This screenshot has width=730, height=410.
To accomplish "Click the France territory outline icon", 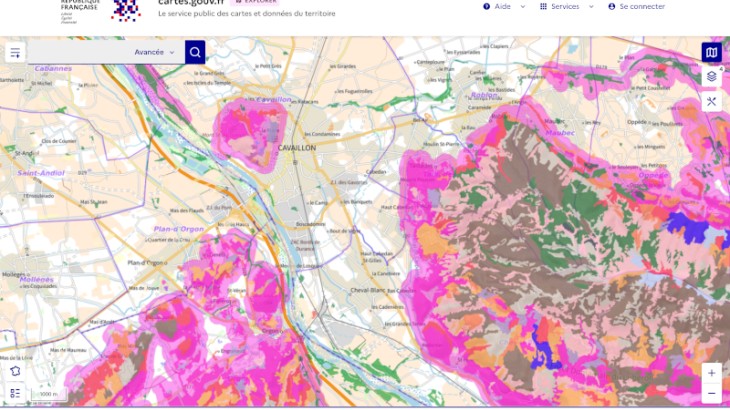I will (x=15, y=371).
